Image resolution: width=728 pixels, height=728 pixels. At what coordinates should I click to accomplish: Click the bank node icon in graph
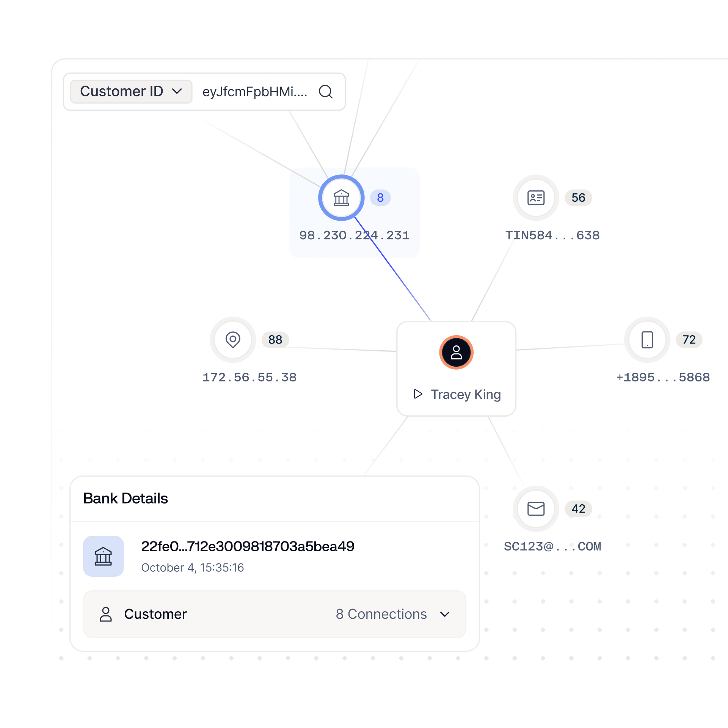341,198
